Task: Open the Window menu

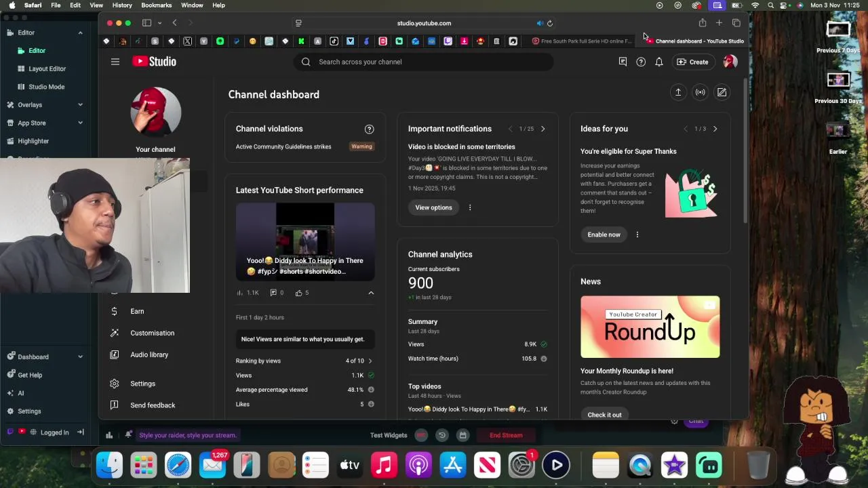Action: [192, 5]
